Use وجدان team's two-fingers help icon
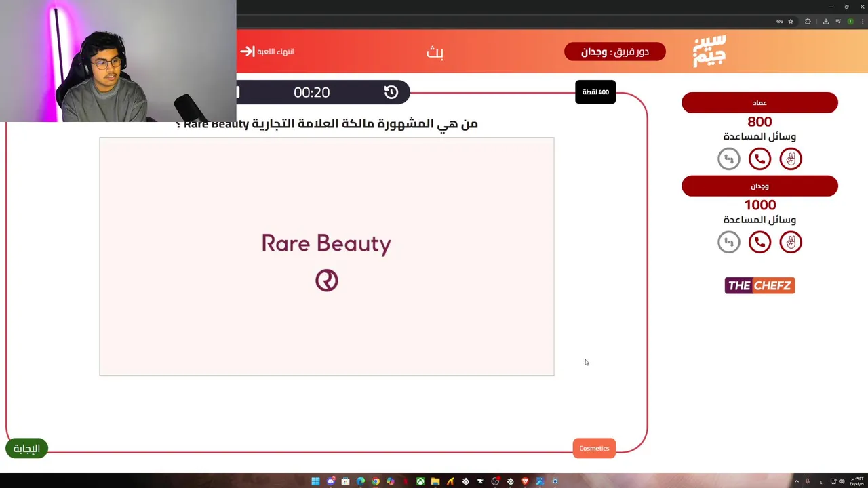This screenshot has height=488, width=868. tap(791, 242)
